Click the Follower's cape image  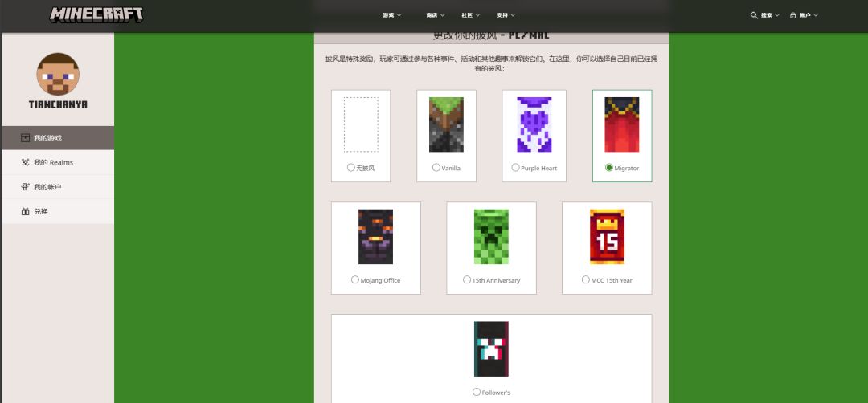click(x=492, y=349)
